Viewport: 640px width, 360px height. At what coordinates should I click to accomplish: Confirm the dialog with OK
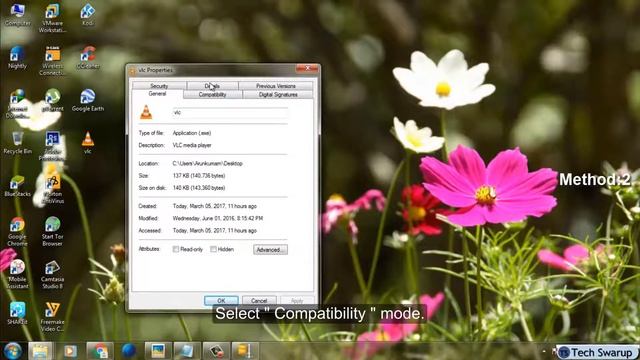[221, 300]
